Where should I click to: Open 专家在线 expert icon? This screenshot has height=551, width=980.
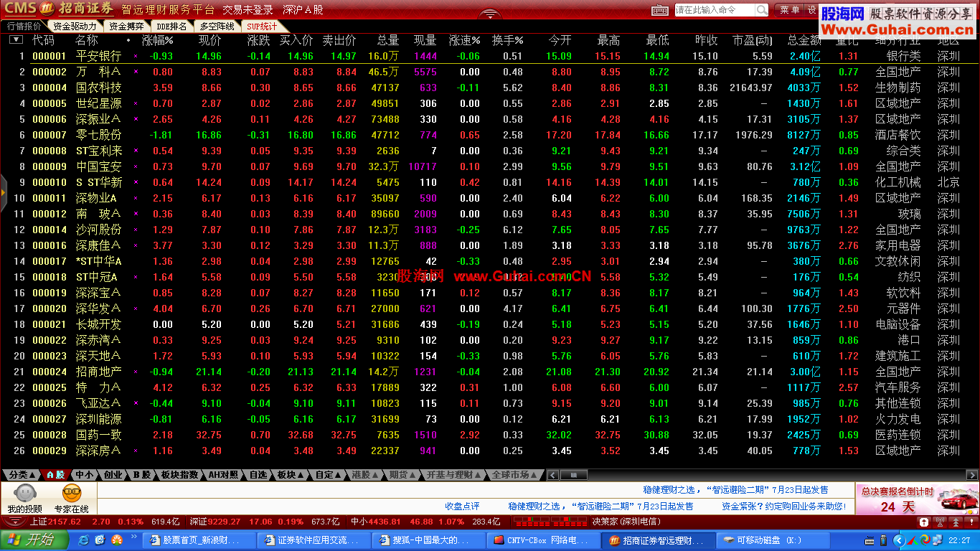click(x=72, y=499)
